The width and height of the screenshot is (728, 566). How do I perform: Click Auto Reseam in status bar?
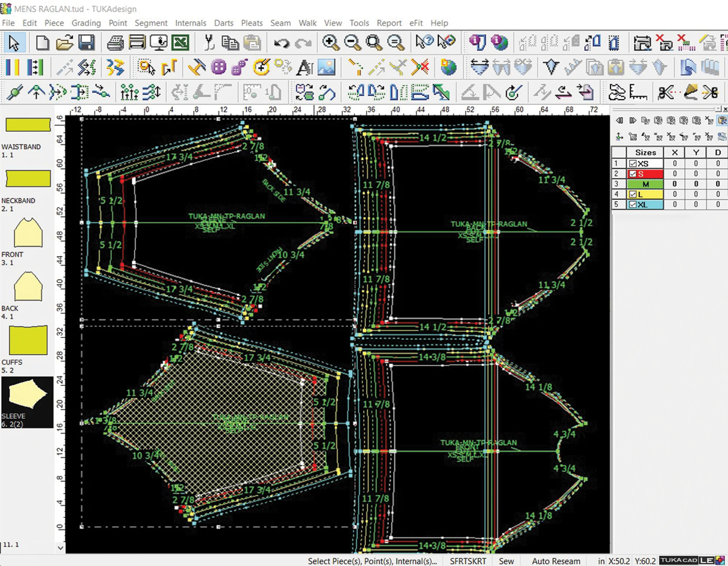[556, 561]
